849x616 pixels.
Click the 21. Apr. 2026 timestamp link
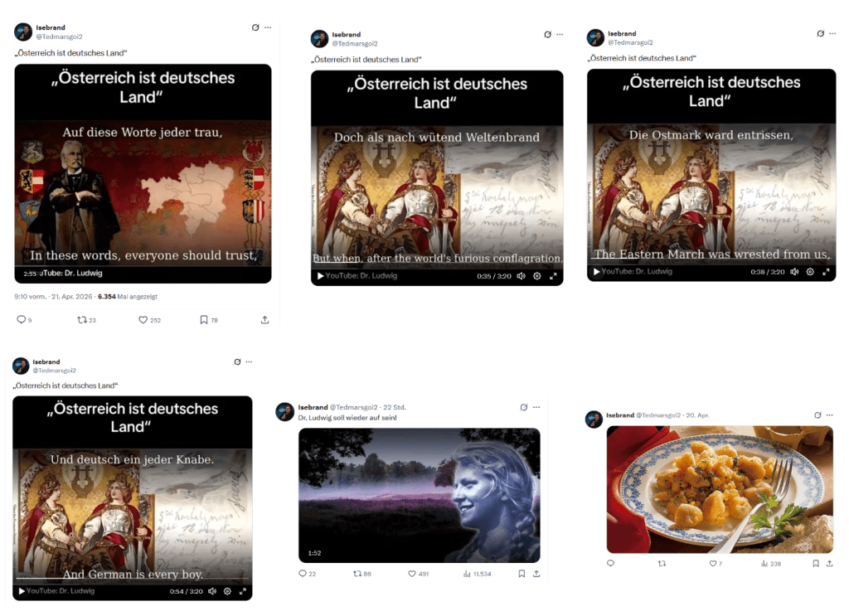coord(71,297)
